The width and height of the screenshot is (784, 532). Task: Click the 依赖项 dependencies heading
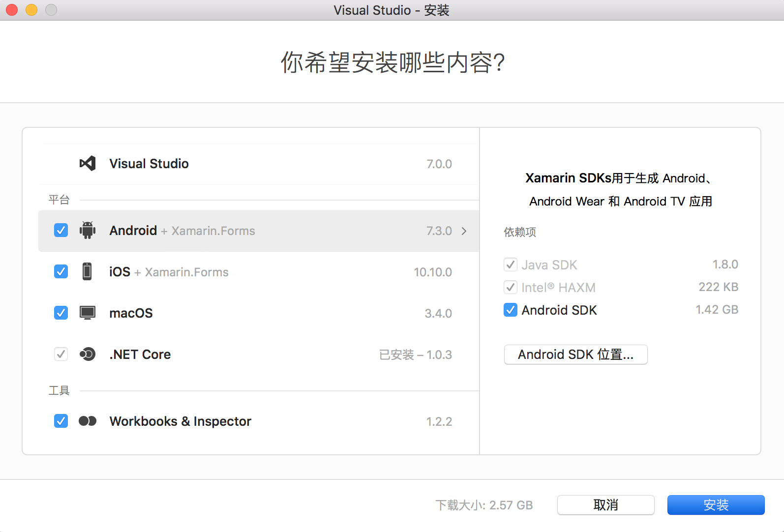[520, 232]
